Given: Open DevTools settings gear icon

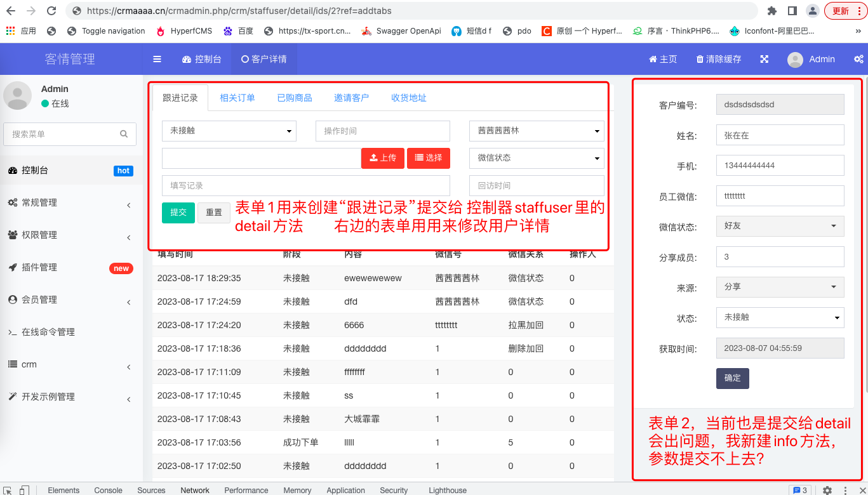Looking at the screenshot, I should pyautogui.click(x=827, y=490).
